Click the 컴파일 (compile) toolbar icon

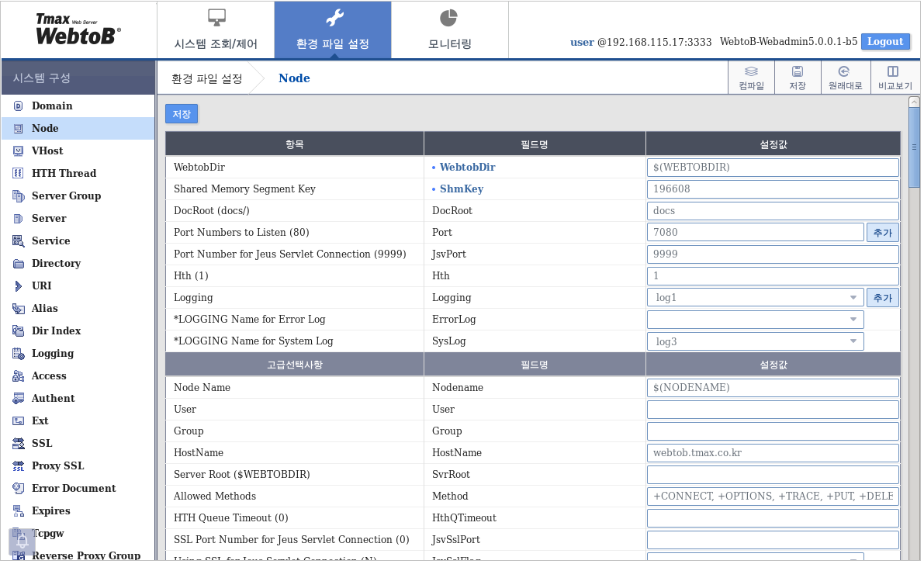click(750, 77)
